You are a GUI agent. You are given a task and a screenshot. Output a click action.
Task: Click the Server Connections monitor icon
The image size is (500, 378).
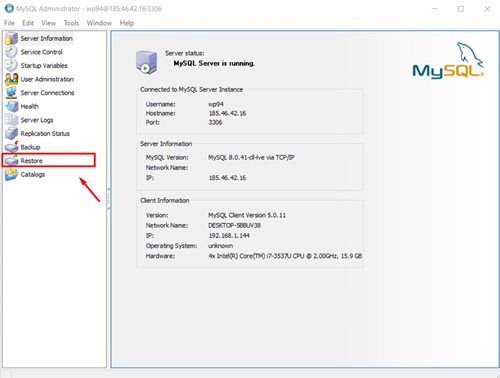pyautogui.click(x=11, y=93)
